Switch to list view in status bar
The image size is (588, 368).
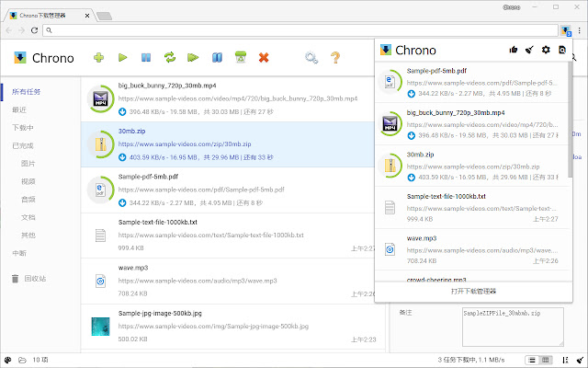tap(532, 359)
